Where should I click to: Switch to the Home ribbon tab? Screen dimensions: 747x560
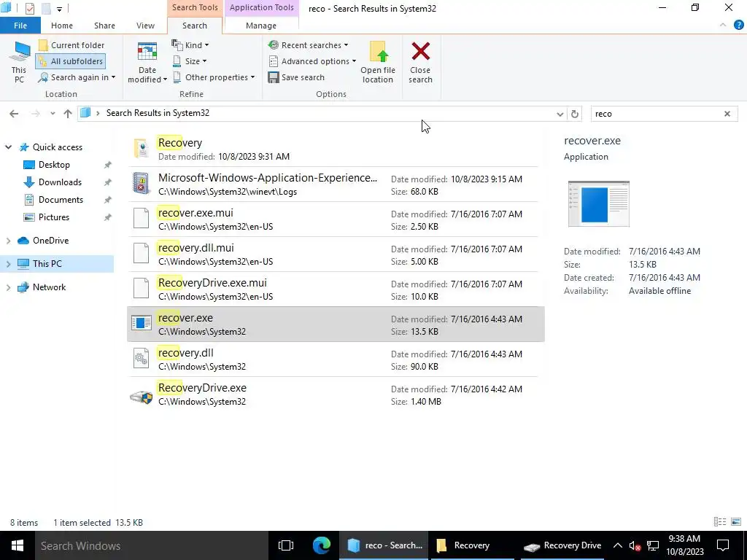(62, 26)
